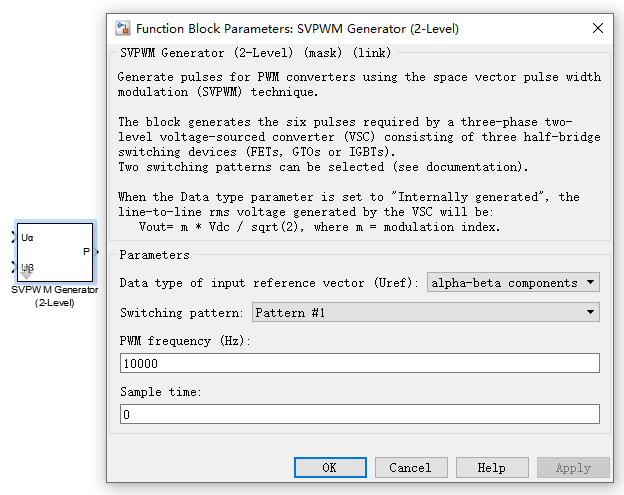Click the PWM frequency input field
This screenshot has height=495, width=624.
click(x=359, y=363)
